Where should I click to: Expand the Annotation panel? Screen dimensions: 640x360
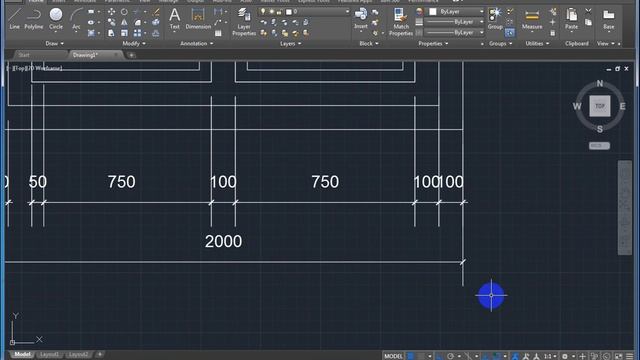[x=197, y=43]
